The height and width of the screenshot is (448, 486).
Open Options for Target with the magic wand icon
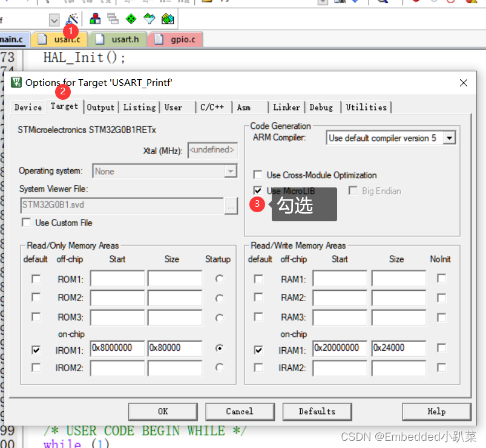click(x=71, y=18)
